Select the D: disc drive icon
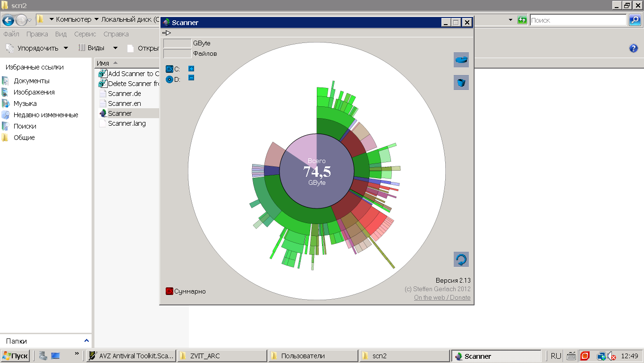 [x=169, y=79]
